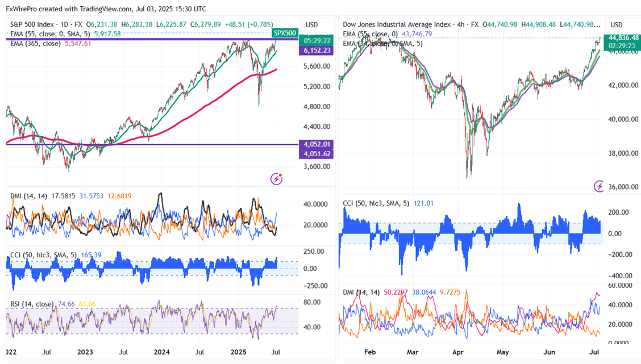Click Dow CCI value 121.01
The height and width of the screenshot is (364, 641).
(423, 203)
